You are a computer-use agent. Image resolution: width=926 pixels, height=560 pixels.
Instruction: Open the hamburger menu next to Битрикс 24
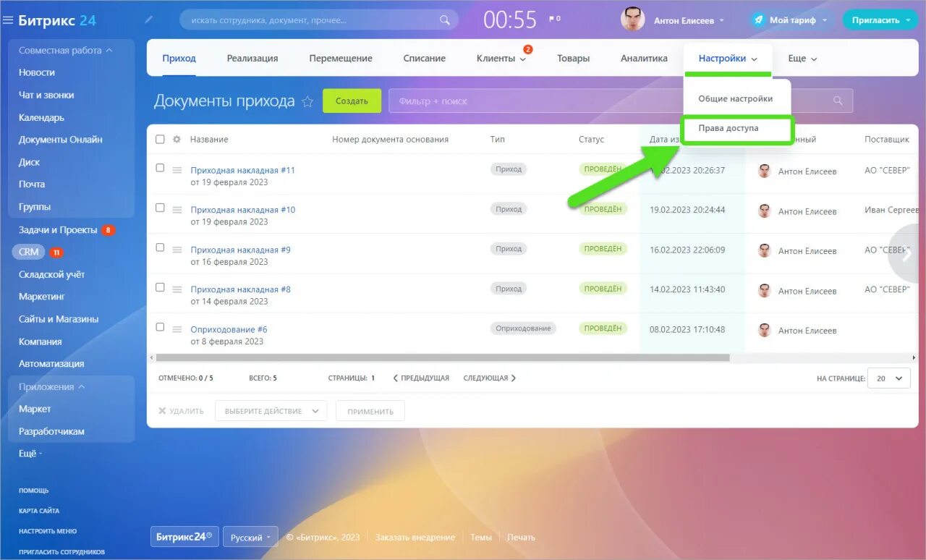point(8,20)
